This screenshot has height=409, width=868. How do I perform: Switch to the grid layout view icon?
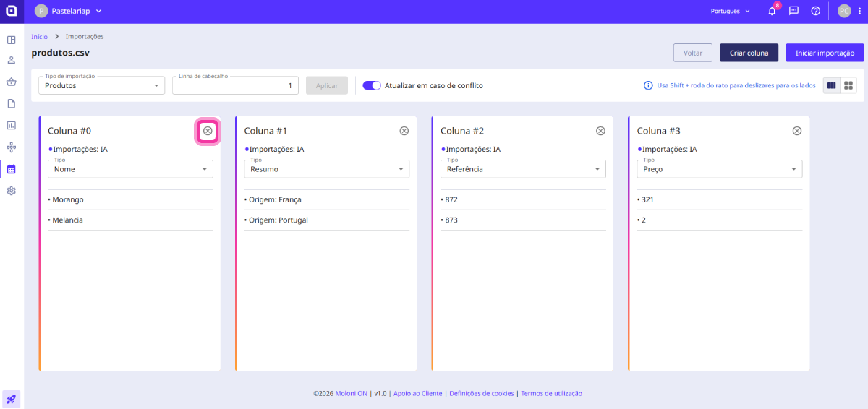click(x=848, y=85)
